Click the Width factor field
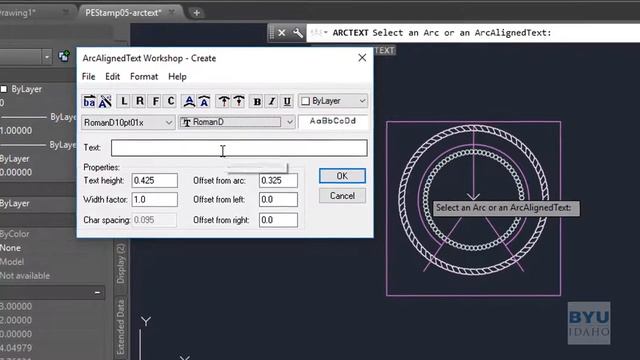Screen dimensions: 640x360 pos(155,200)
